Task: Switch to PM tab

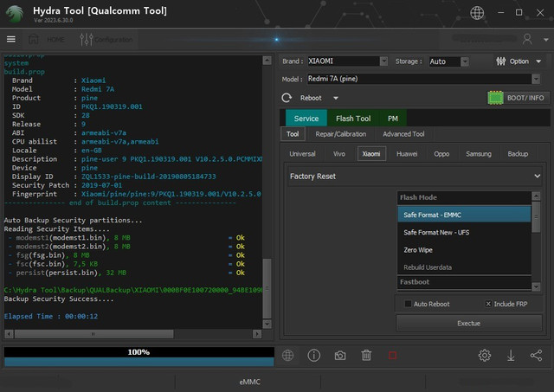Action: pyautogui.click(x=393, y=119)
